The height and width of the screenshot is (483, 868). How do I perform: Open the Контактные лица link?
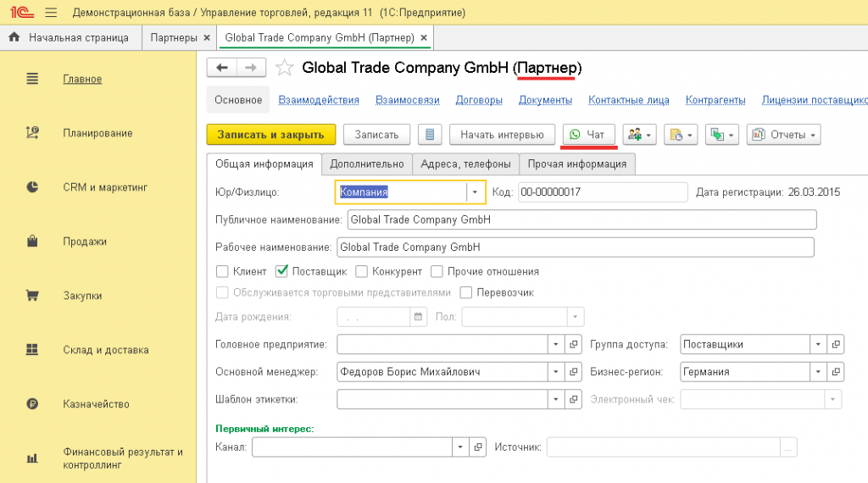click(x=629, y=100)
